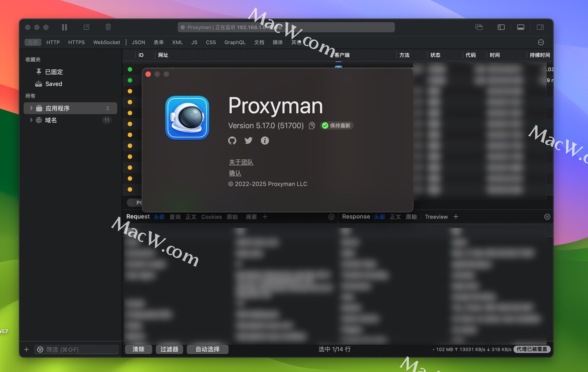Open the 关于团队 link
Screen dimensions: 588x372
tap(241, 162)
